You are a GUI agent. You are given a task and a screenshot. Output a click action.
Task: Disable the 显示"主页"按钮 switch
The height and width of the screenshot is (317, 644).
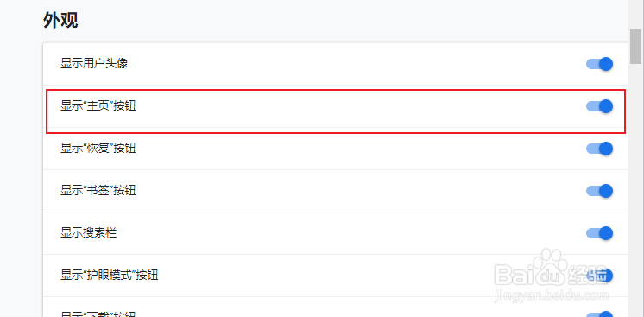[599, 106]
